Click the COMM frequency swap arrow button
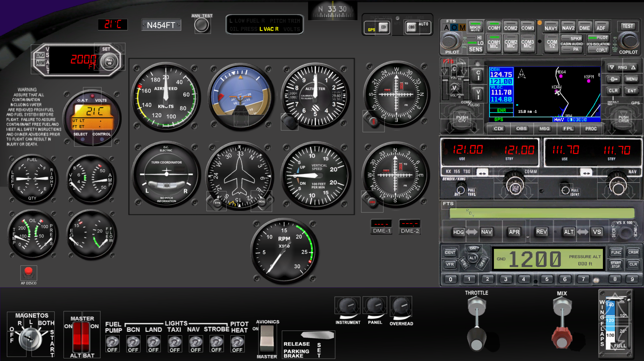 (482, 173)
